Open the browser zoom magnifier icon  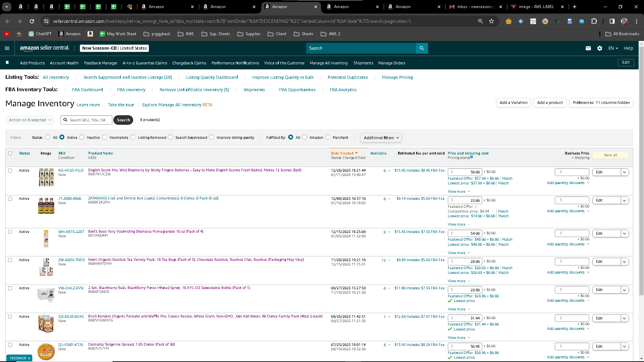click(480, 21)
